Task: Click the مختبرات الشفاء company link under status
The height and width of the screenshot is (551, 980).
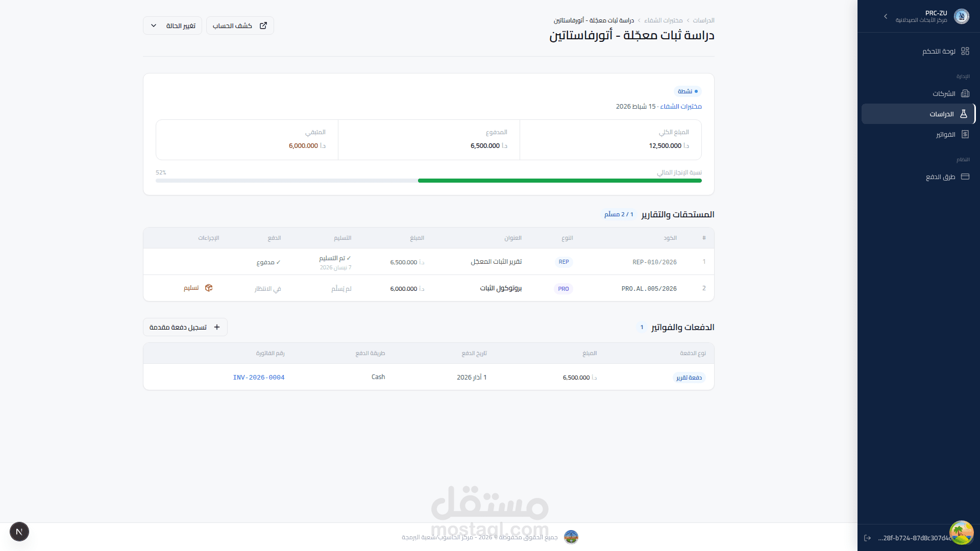Action: coord(680,106)
